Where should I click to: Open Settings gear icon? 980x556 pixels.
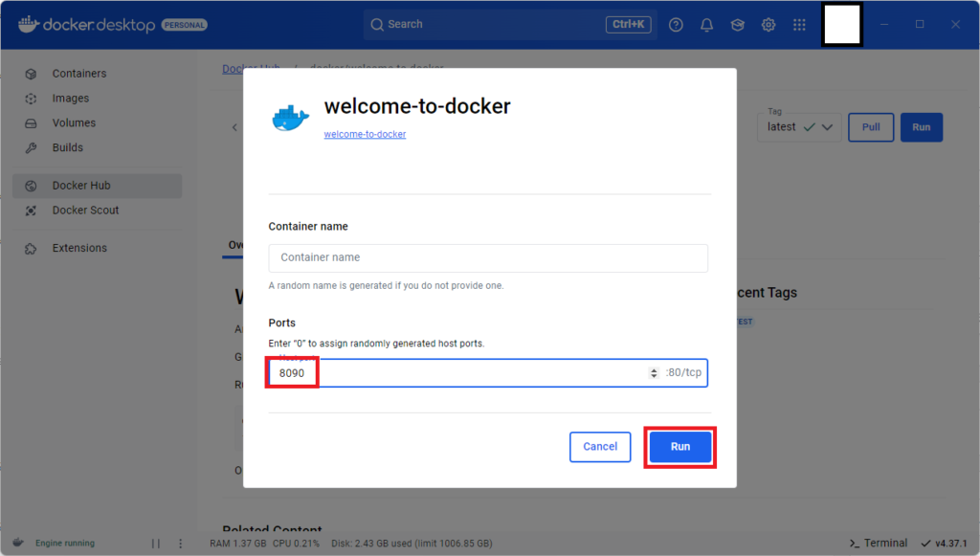click(768, 24)
